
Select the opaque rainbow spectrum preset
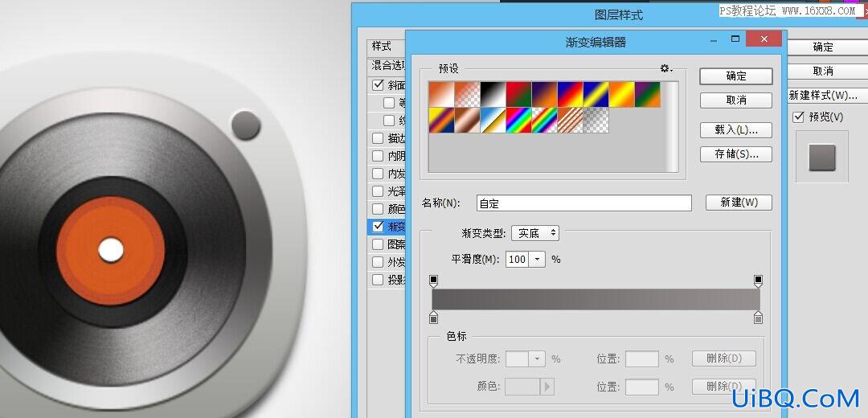(518, 120)
